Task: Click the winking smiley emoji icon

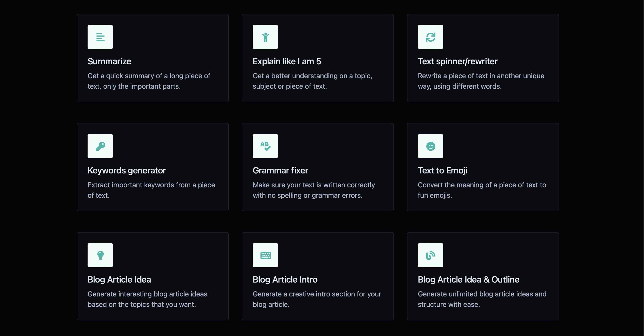Action: 430,146
